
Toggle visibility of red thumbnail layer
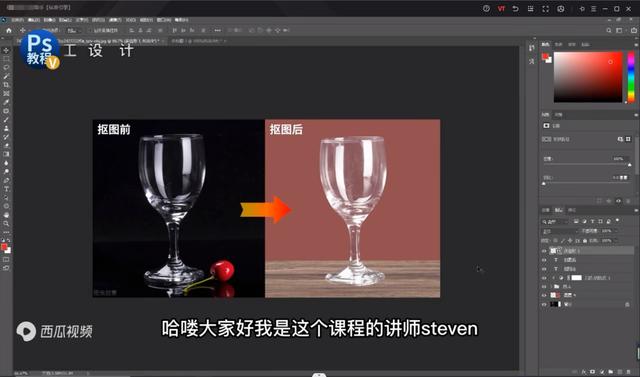tap(544, 295)
